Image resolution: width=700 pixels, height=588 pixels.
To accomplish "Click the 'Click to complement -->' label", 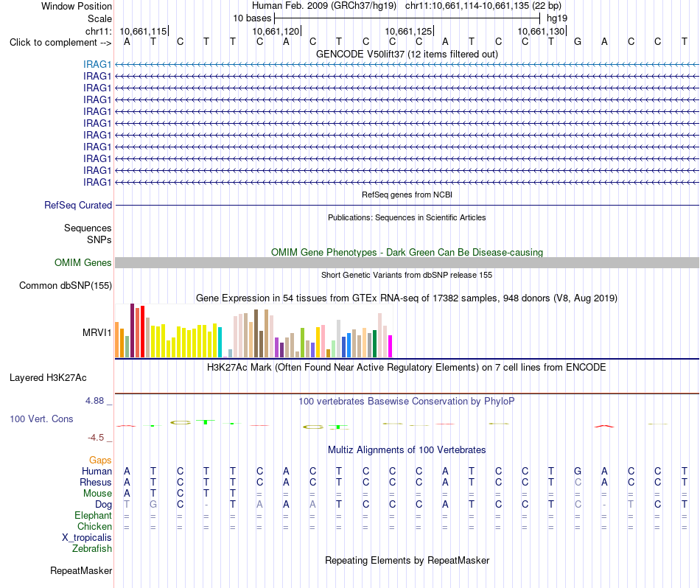I will click(x=60, y=43).
